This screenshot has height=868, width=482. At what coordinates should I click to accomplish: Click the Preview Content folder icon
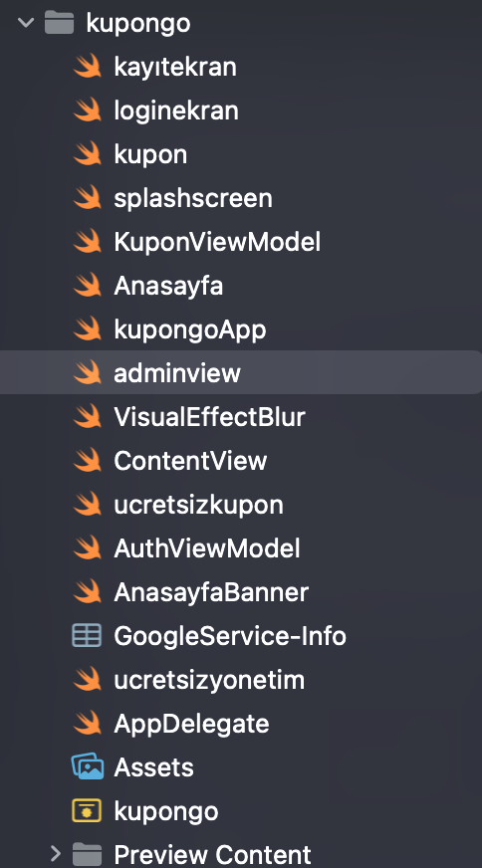click(87, 854)
